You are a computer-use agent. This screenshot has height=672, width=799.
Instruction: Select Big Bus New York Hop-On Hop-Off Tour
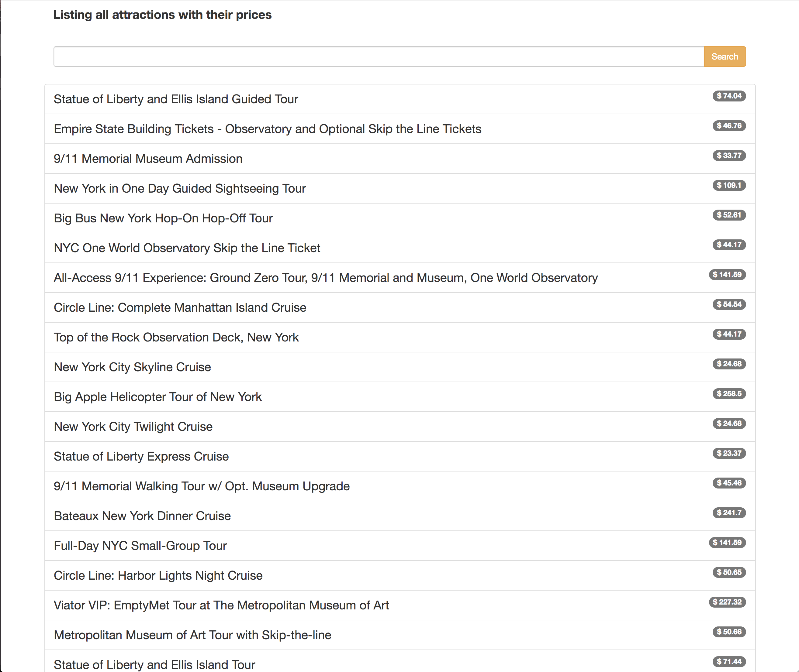point(163,218)
